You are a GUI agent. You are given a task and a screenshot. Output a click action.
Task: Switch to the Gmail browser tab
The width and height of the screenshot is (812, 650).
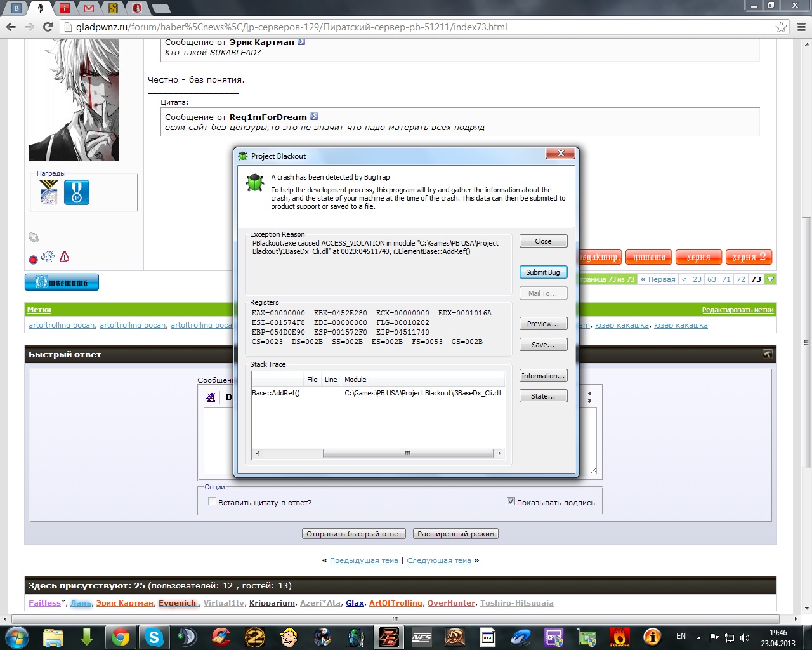pyautogui.click(x=89, y=8)
